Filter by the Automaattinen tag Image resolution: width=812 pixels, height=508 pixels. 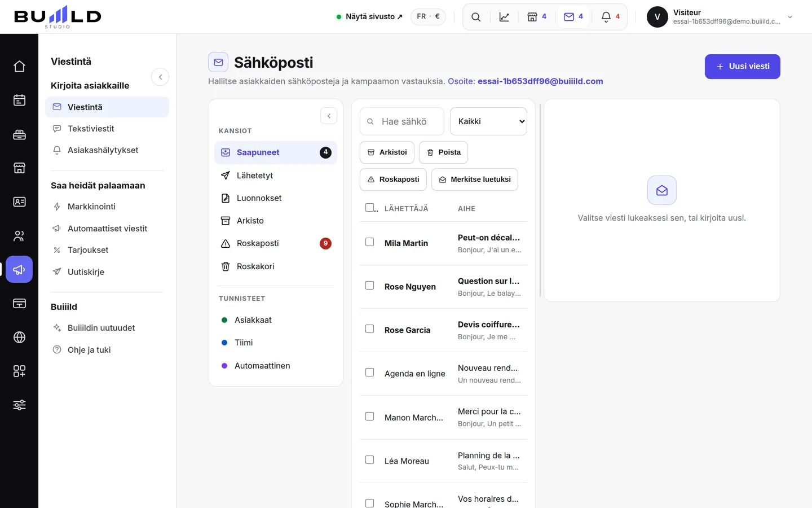[276, 366]
